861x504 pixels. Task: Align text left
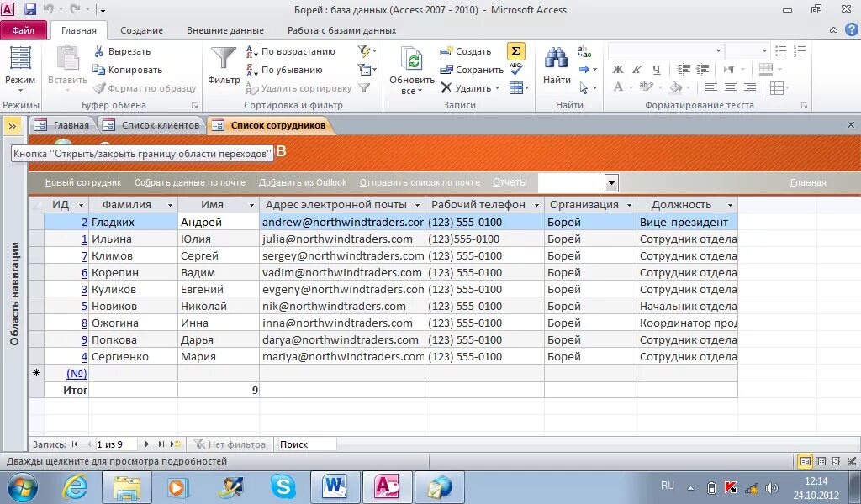point(711,87)
